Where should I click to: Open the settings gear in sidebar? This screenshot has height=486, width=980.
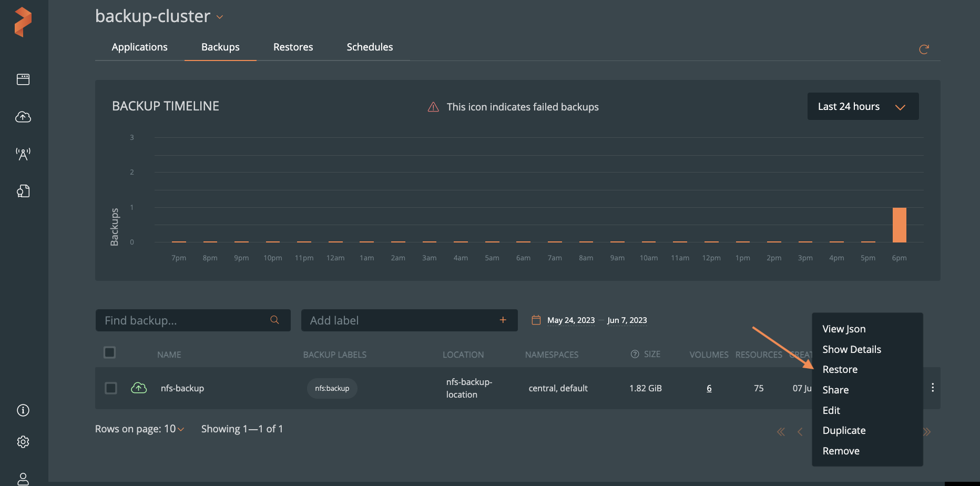[x=23, y=442]
